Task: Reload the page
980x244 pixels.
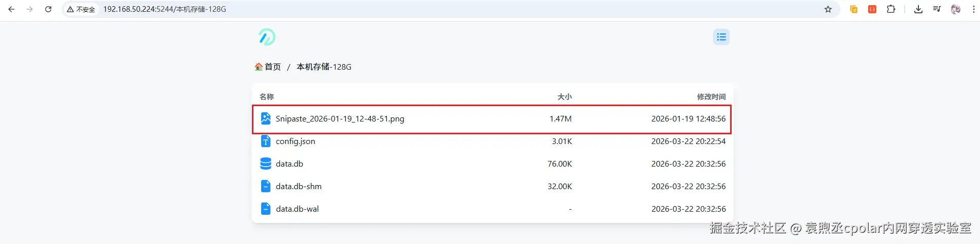Action: click(48, 9)
